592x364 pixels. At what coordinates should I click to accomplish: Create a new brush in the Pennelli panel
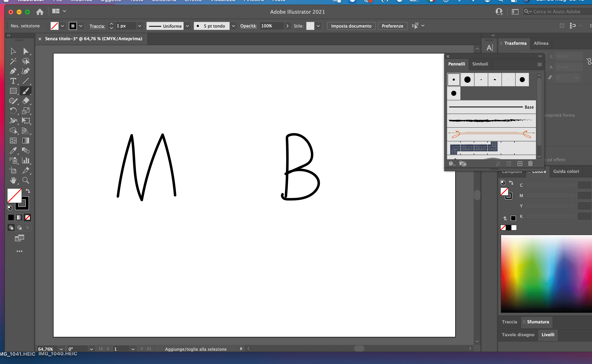pos(520,164)
